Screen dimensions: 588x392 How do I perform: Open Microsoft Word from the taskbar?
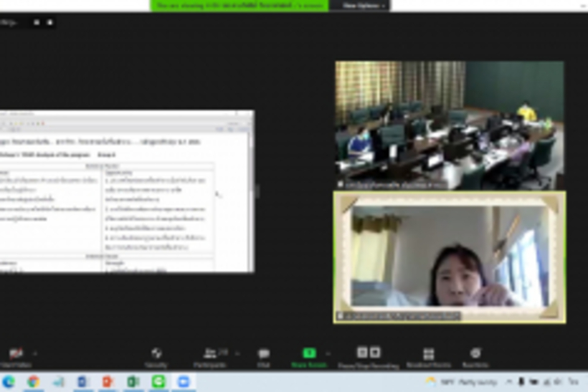82,381
